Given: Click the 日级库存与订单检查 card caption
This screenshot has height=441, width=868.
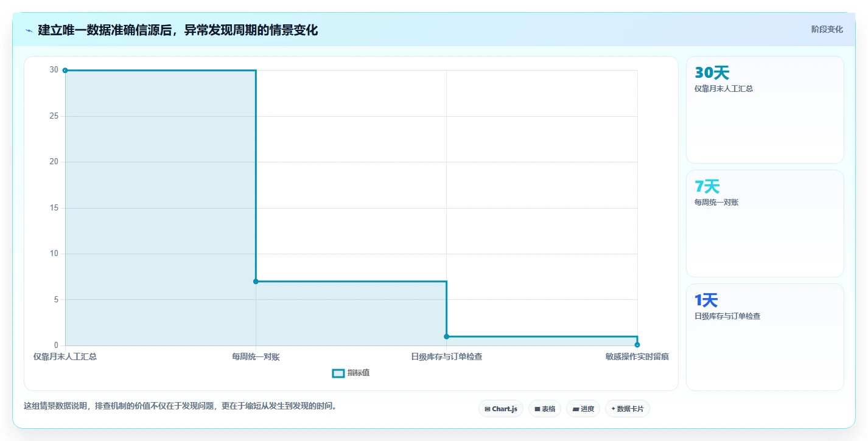Looking at the screenshot, I should (x=727, y=316).
